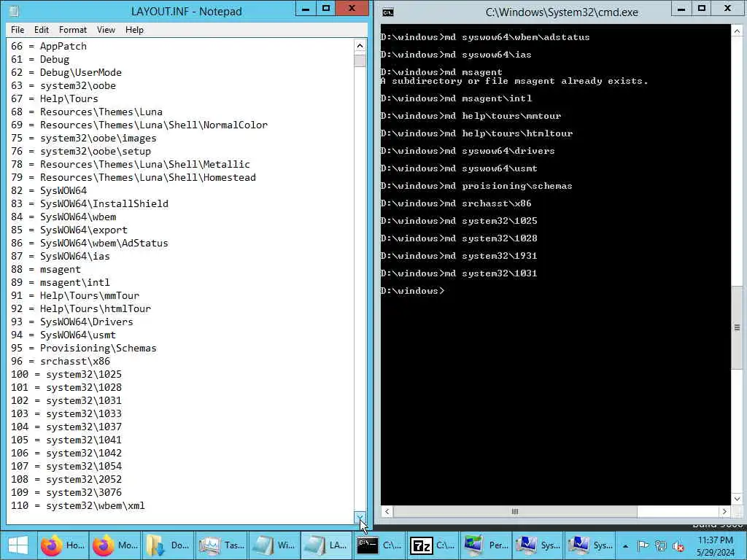The height and width of the screenshot is (560, 747).
Task: Click the Notepad vertical scroll thumb
Action: (360, 61)
